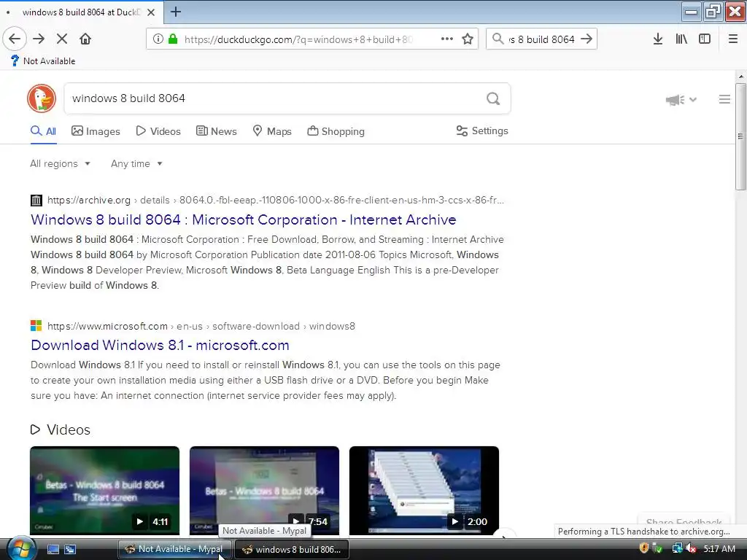Stop loading the page
747x560 pixels.
click(x=62, y=39)
